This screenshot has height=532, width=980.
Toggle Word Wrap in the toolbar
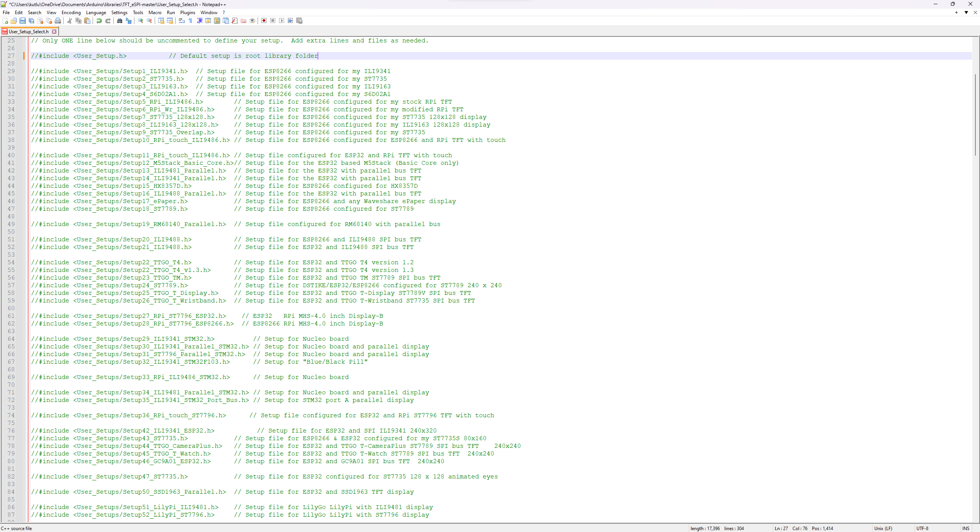(x=182, y=21)
